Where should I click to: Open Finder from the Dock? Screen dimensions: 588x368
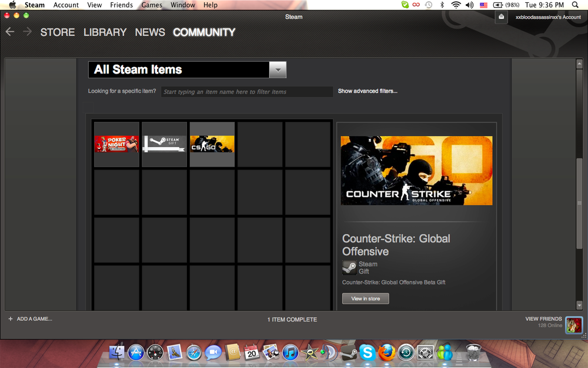click(x=116, y=352)
